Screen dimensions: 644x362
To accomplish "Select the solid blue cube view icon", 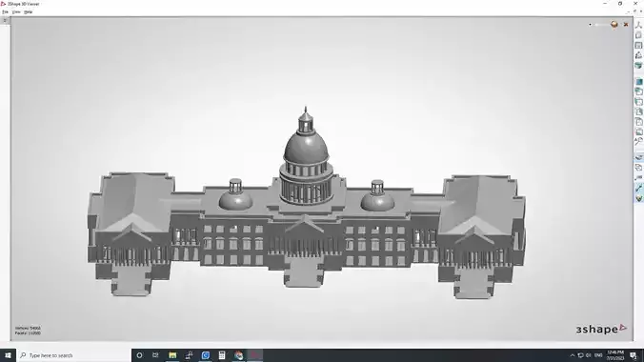I will click(x=638, y=82).
